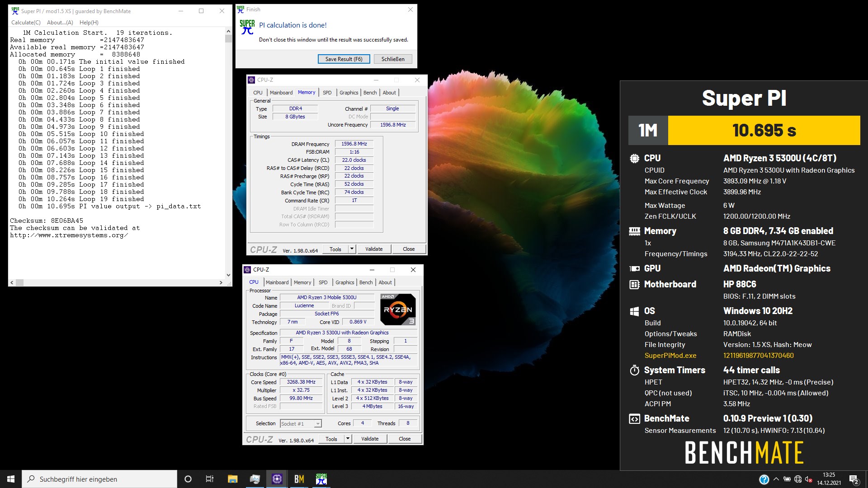The image size is (868, 488).
Task: Click the taskbar search box
Action: pyautogui.click(x=99, y=479)
